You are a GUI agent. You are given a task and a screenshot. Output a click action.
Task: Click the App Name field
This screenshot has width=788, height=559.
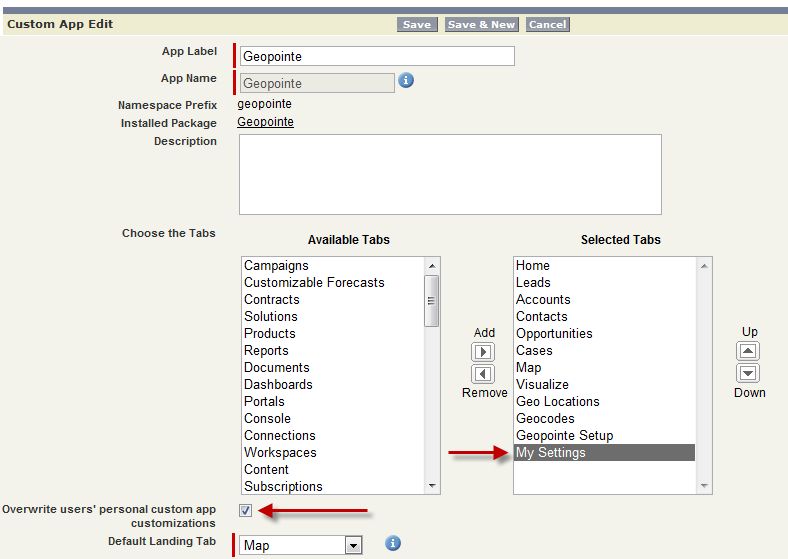(317, 83)
